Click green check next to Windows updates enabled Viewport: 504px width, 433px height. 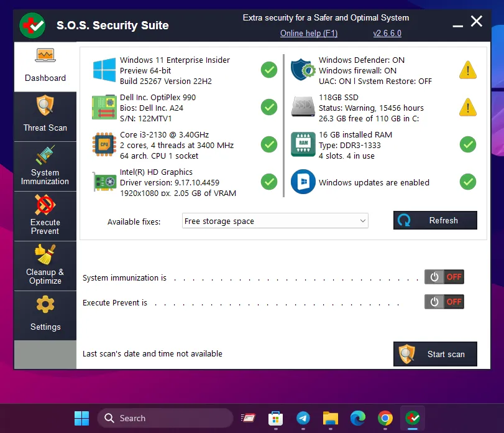coord(468,182)
